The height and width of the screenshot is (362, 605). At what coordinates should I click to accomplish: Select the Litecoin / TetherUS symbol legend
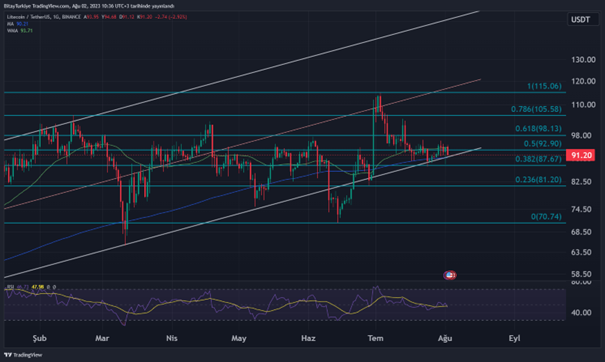[x=96, y=17]
